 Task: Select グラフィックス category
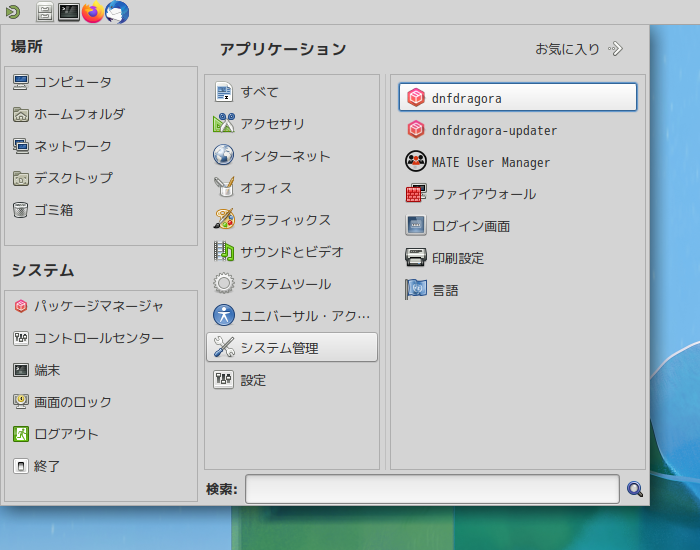292,220
